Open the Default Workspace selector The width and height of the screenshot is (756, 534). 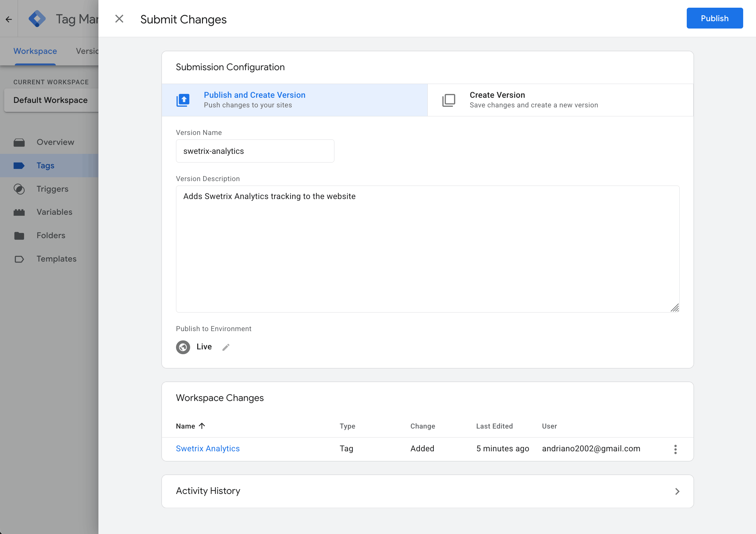[x=51, y=100]
